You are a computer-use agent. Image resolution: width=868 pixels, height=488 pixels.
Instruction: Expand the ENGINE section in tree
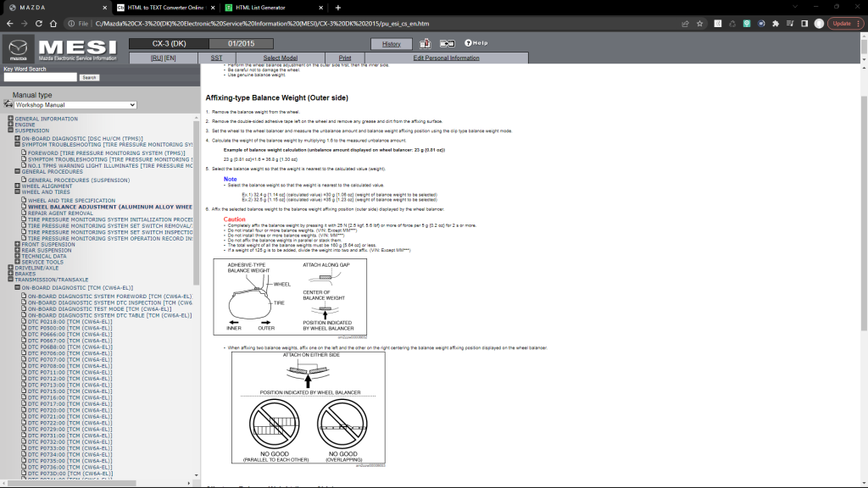(10, 125)
